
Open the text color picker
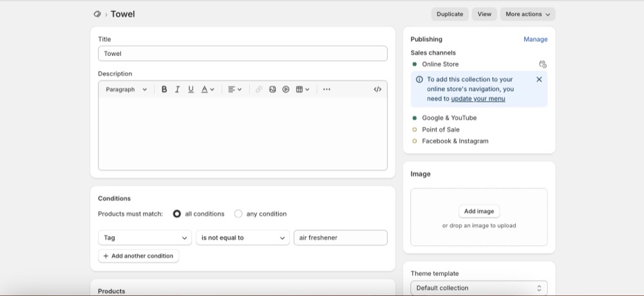(207, 89)
